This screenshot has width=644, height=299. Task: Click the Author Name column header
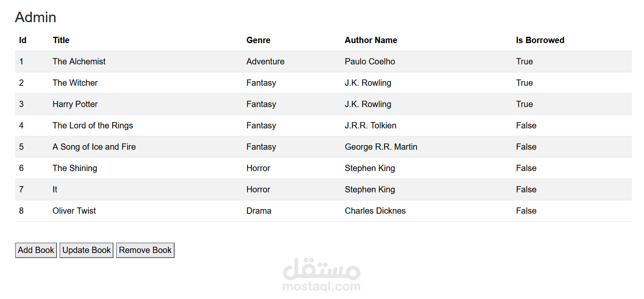point(371,40)
